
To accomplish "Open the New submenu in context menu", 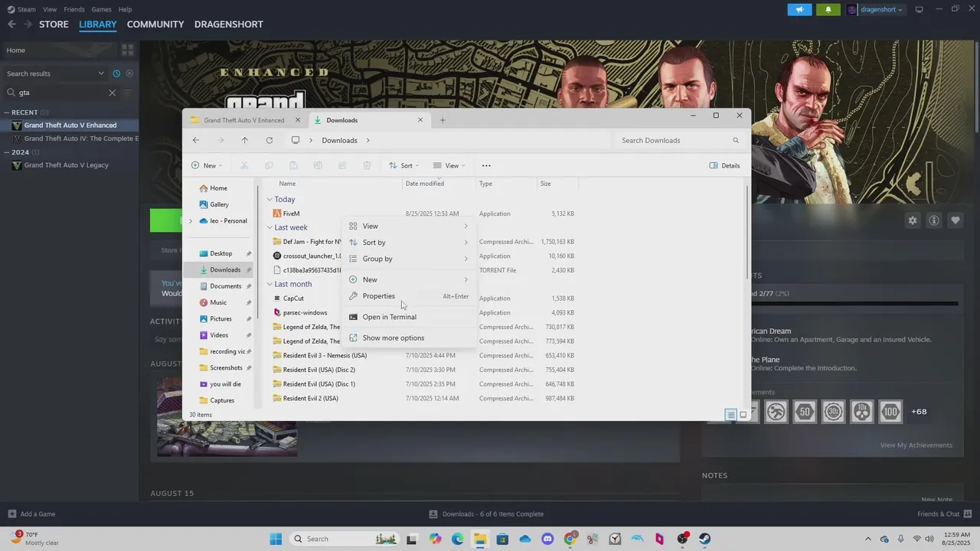I will click(x=409, y=279).
